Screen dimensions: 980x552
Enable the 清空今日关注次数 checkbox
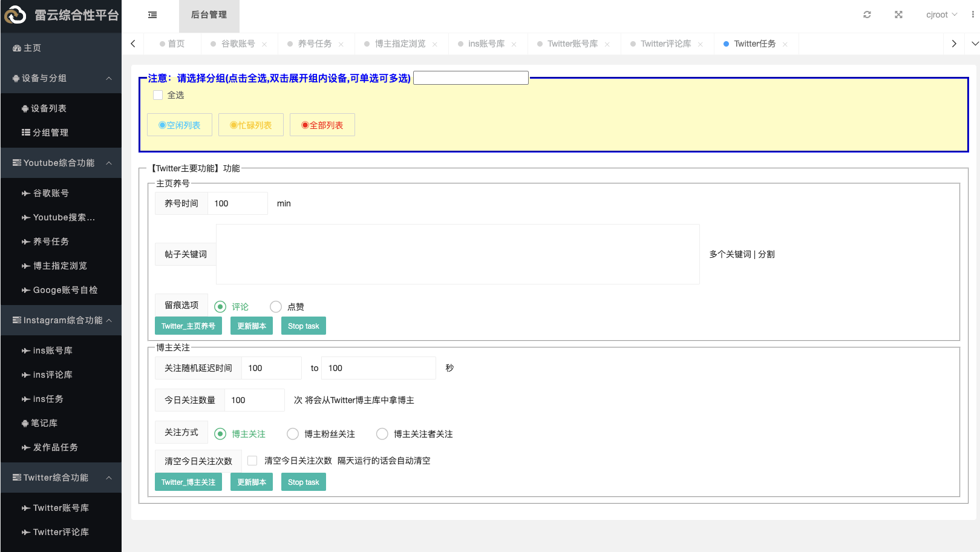click(252, 461)
